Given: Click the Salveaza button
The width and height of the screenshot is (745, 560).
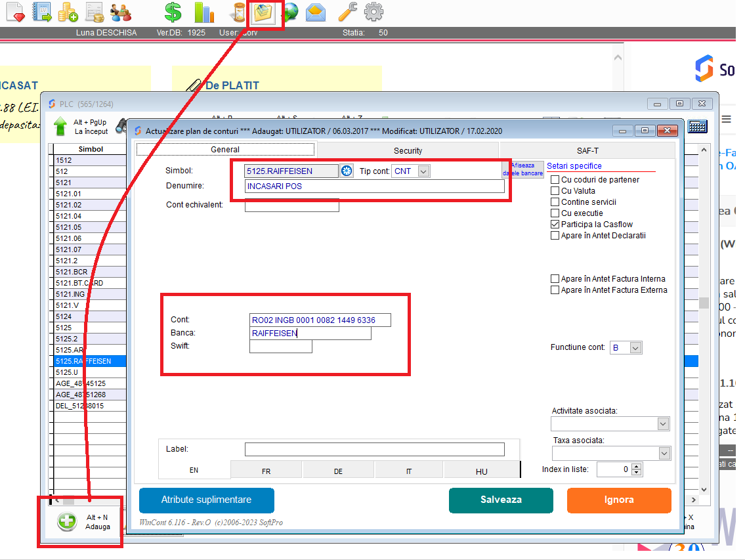Looking at the screenshot, I should coord(501,500).
